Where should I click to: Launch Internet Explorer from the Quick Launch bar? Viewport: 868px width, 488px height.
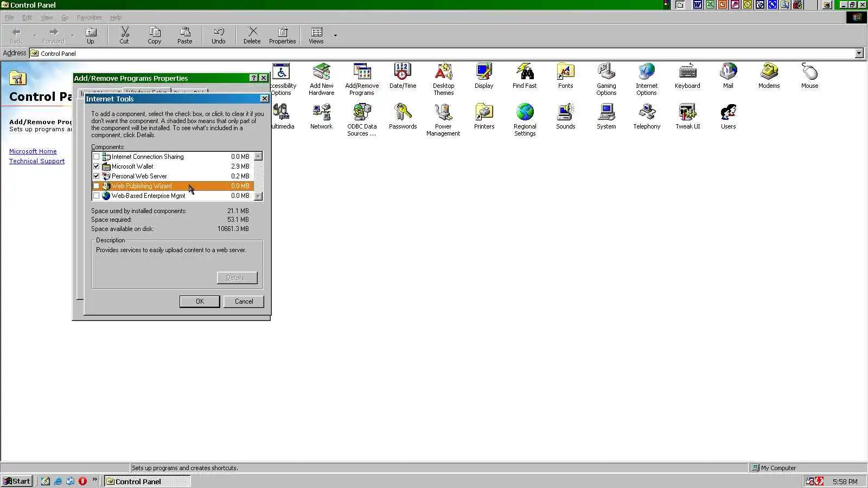(x=58, y=481)
